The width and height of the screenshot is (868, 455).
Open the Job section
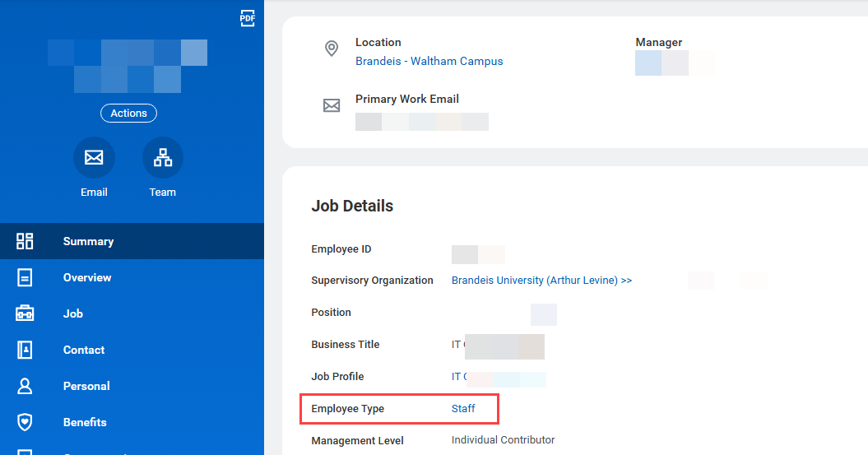(132, 313)
